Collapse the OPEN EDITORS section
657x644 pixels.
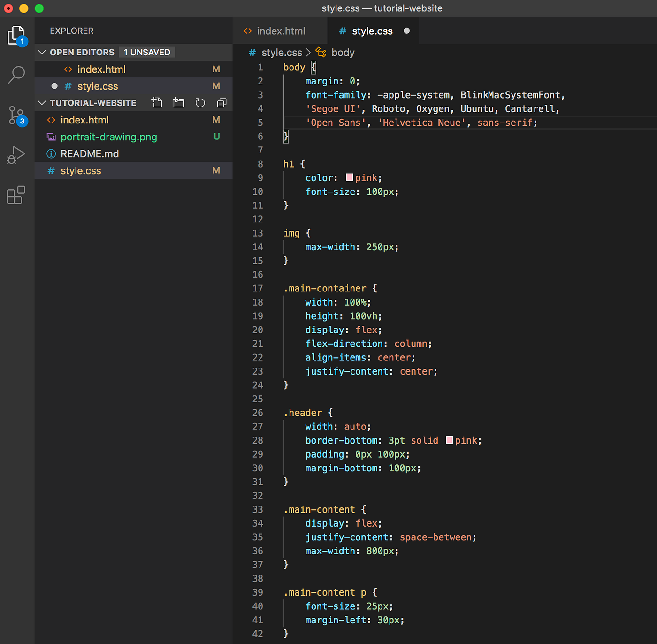[x=42, y=52]
